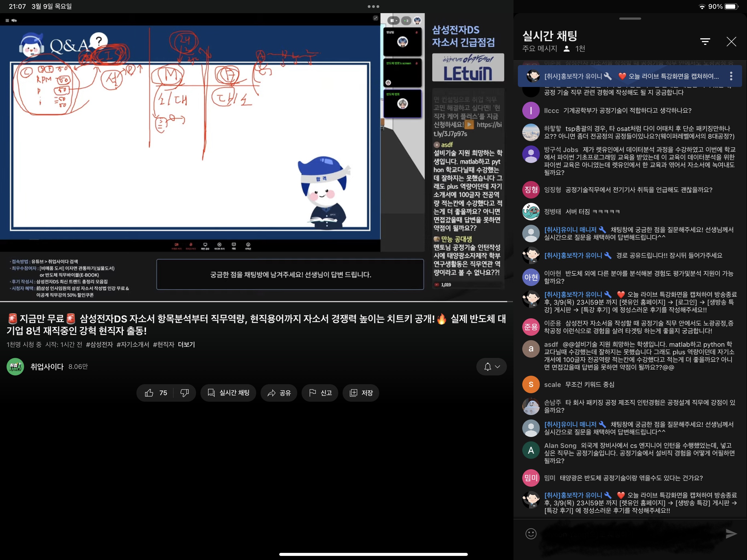Open the 실시간 채팅 button under video

(228, 392)
